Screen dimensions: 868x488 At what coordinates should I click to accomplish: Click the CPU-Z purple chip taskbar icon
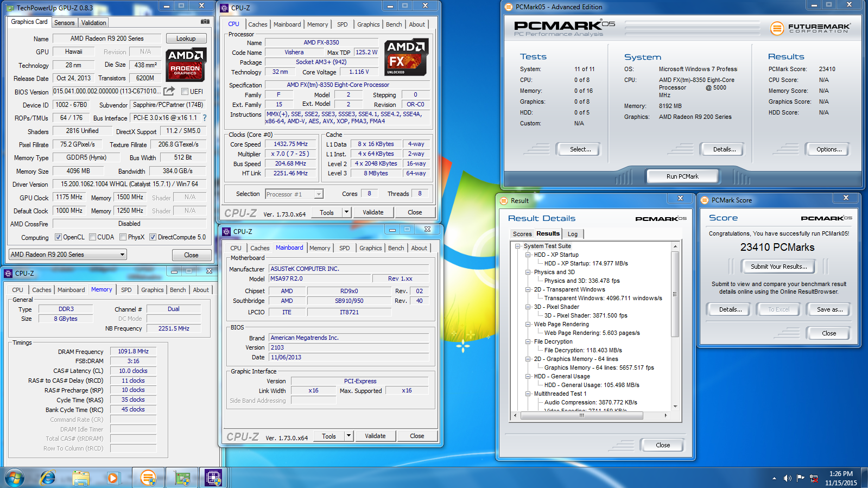pos(213,478)
